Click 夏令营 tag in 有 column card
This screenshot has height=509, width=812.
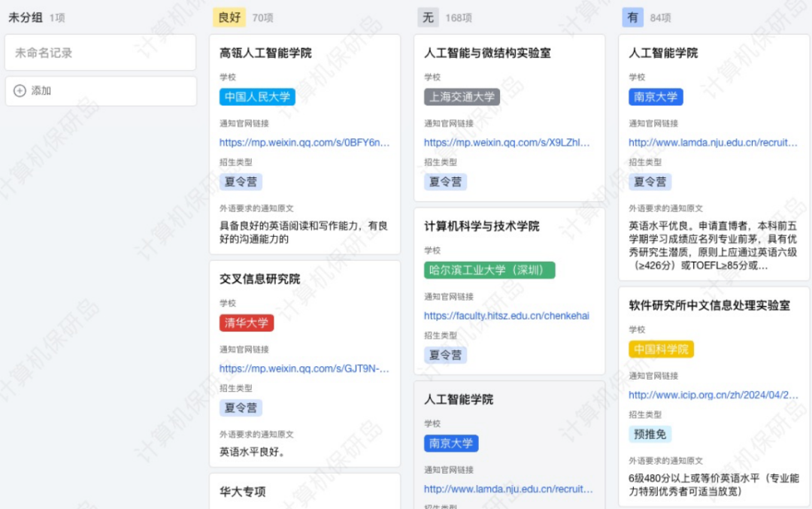click(650, 182)
